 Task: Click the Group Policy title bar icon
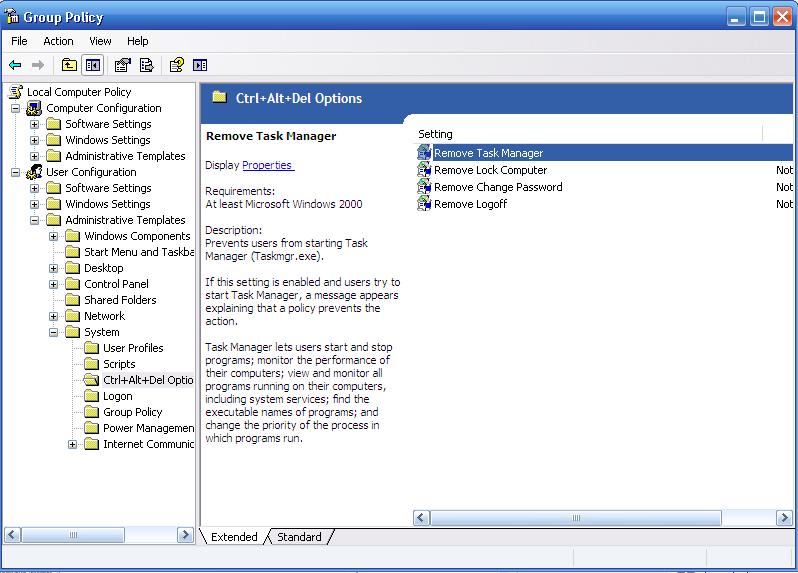pos(12,16)
